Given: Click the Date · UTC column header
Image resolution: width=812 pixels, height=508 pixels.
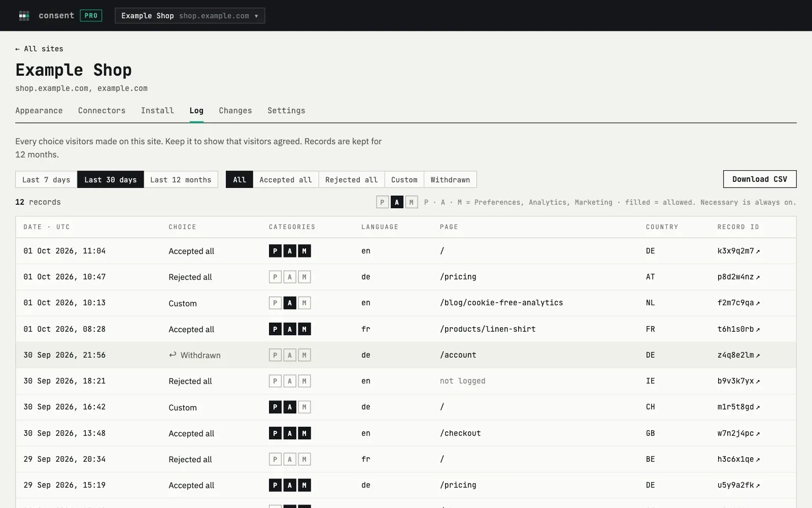Looking at the screenshot, I should click(47, 227).
